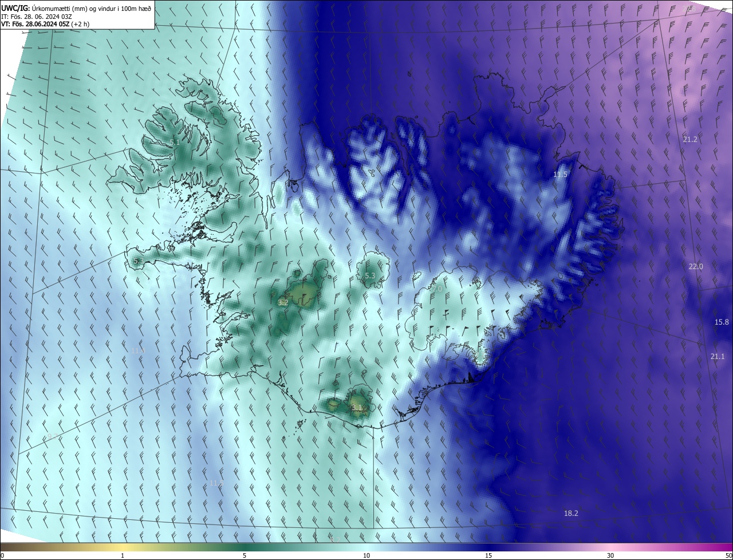Viewport: 733px width, 560px height.
Task: Click the 5.3 value inside Hofsjökull glacier outline
Action: click(x=370, y=276)
